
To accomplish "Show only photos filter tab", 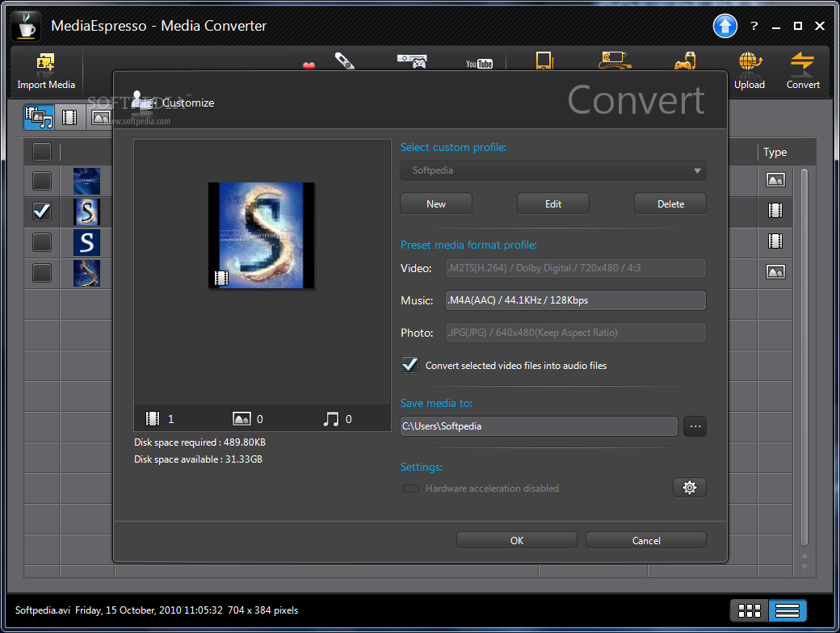I will [x=100, y=117].
